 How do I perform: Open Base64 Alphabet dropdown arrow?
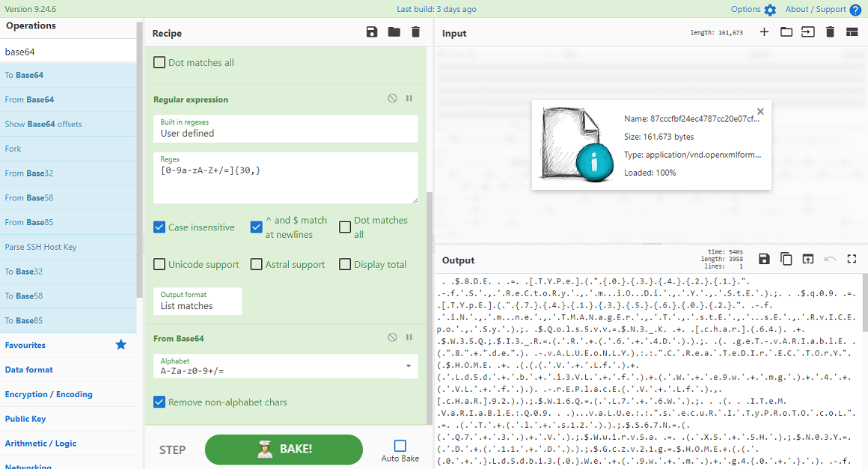click(409, 366)
